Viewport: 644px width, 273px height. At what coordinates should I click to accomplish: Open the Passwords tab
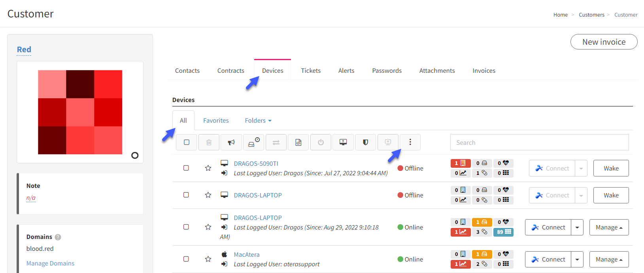tap(387, 71)
